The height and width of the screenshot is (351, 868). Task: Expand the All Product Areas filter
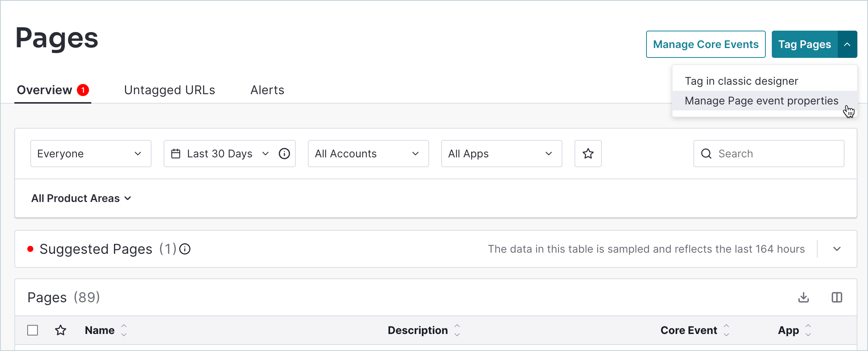(81, 198)
